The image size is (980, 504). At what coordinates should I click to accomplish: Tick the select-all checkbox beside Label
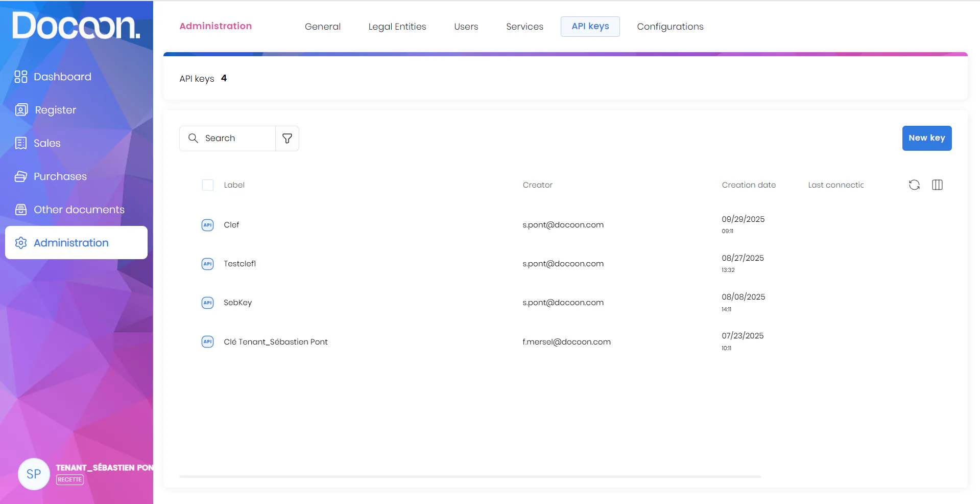(x=208, y=185)
